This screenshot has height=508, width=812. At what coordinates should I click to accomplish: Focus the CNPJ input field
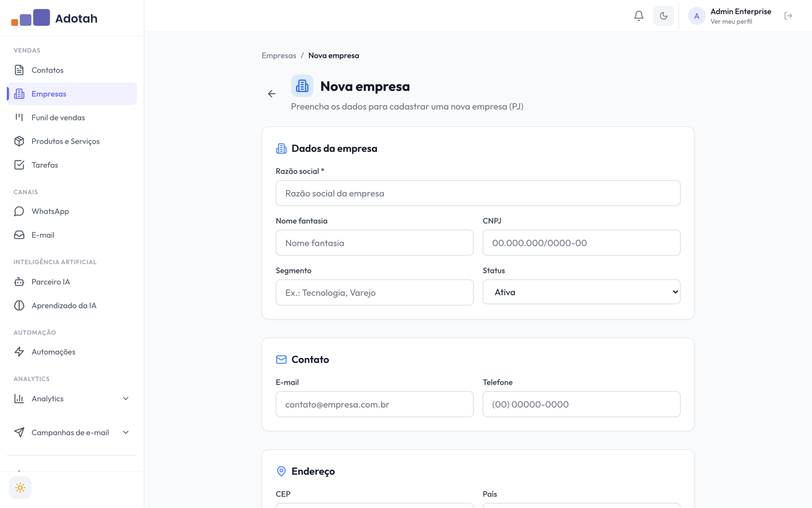coord(581,243)
